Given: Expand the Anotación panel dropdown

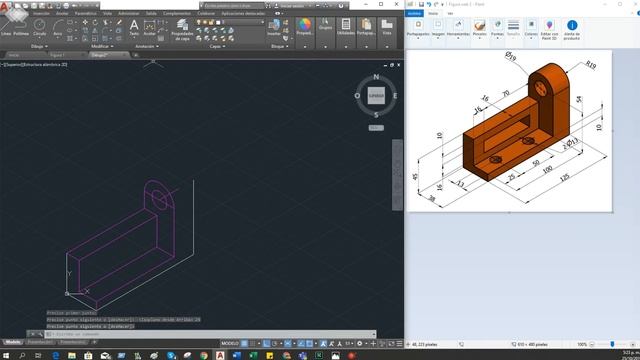Looking at the screenshot, I should [x=147, y=46].
